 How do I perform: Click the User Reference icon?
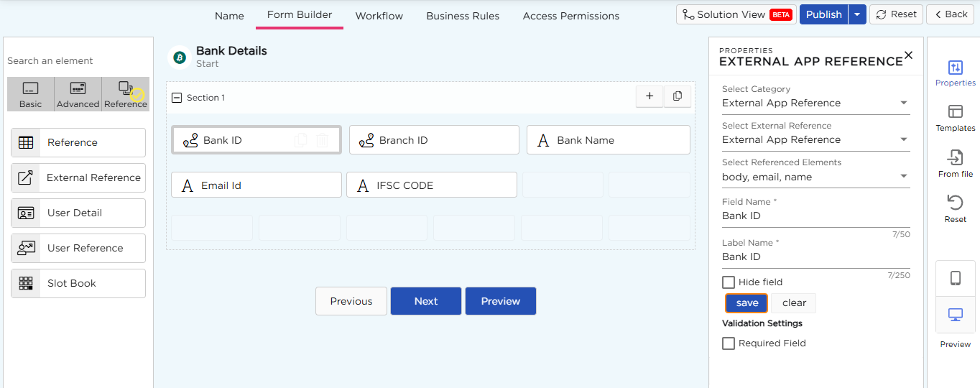pos(26,248)
